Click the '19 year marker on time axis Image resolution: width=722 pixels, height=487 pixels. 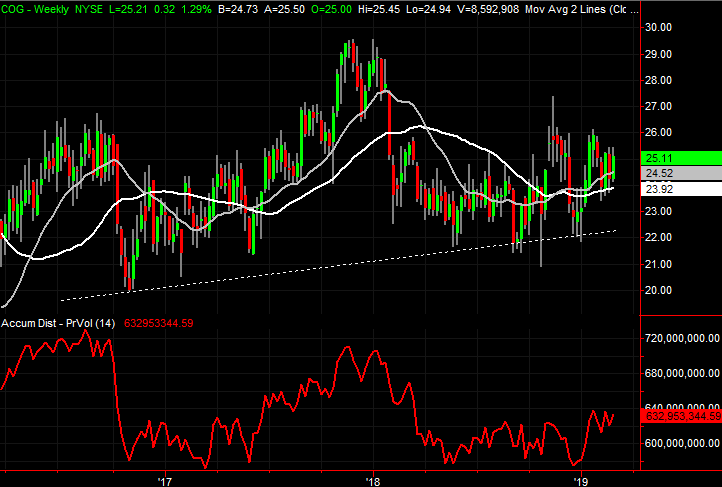(x=581, y=480)
